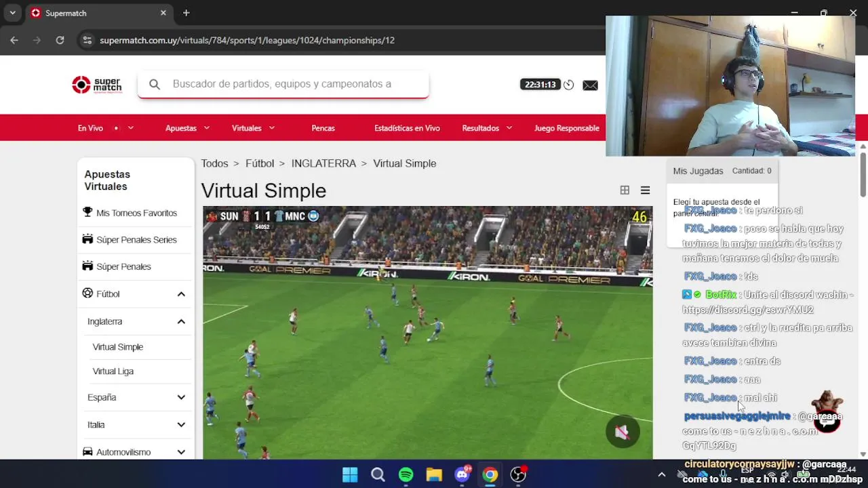The width and height of the screenshot is (868, 488).
Task: Open Estadísticas en Vivo
Action: click(x=407, y=128)
